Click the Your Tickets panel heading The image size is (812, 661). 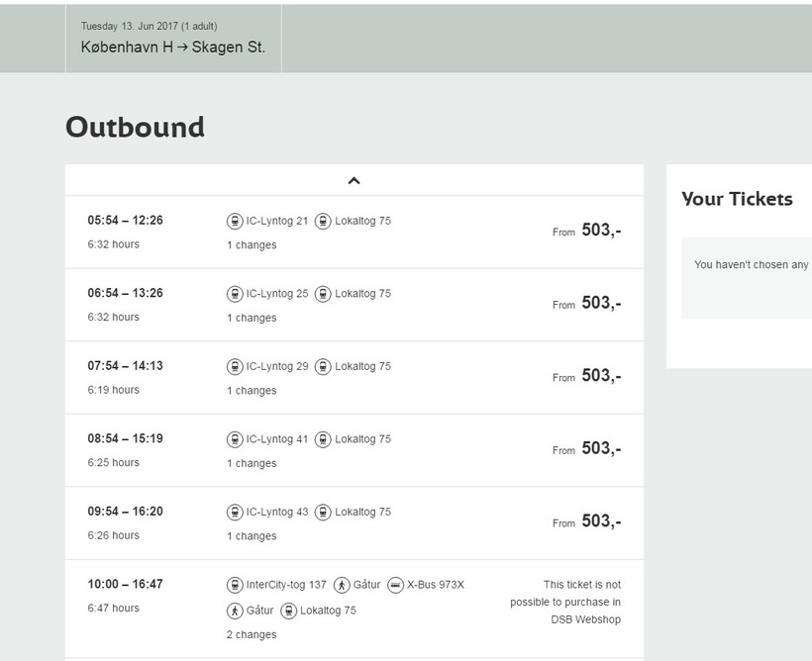pos(737,199)
